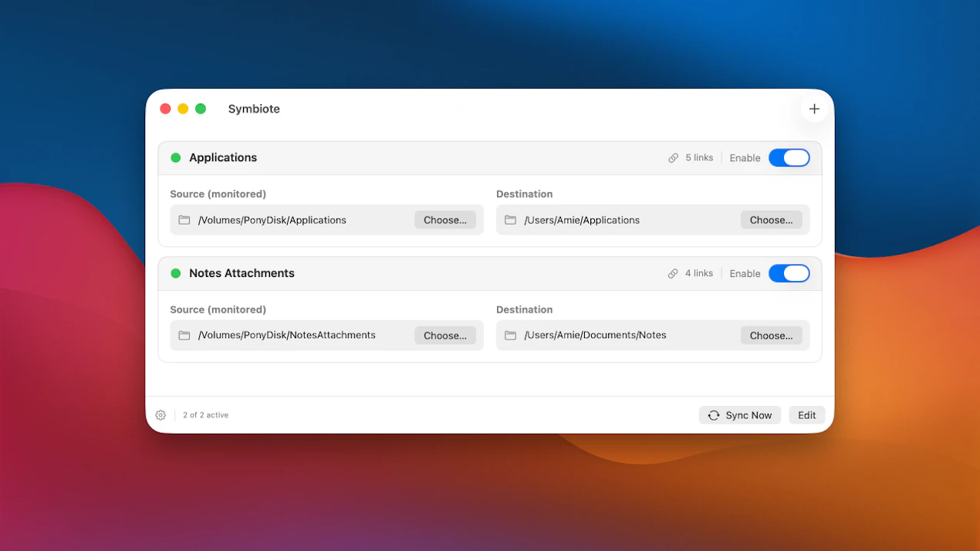Choose a new destination for Applications
Viewport: 980px width, 551px height.
[x=772, y=220]
